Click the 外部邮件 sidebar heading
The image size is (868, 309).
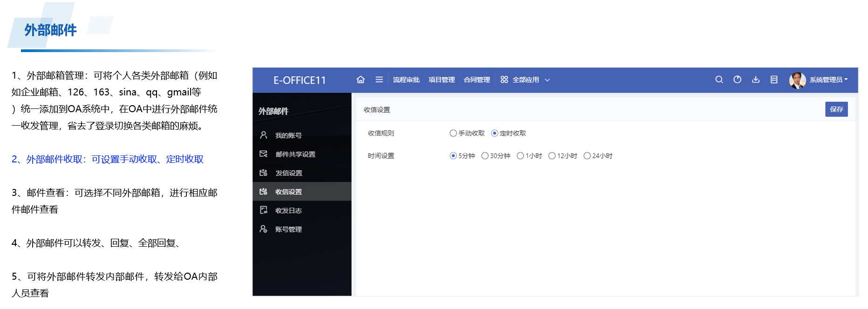point(273,111)
